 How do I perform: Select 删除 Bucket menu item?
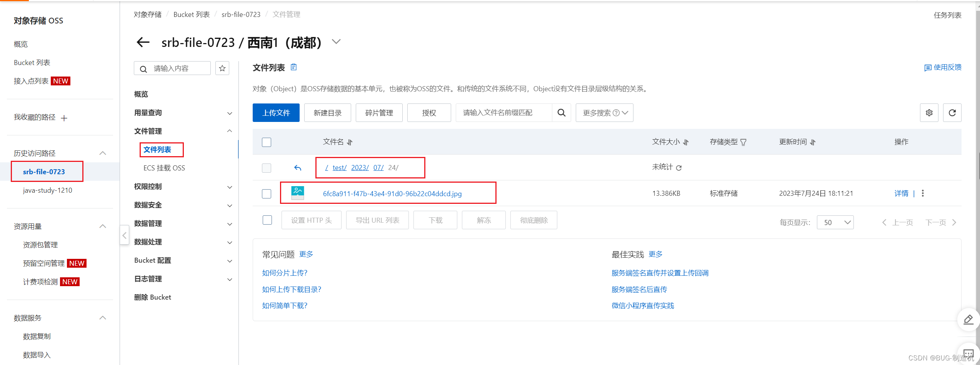point(153,297)
